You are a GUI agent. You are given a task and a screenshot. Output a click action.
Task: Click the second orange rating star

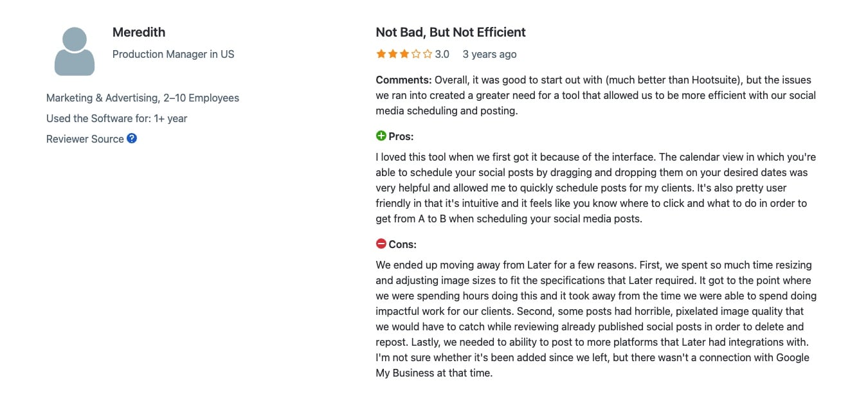(x=393, y=54)
